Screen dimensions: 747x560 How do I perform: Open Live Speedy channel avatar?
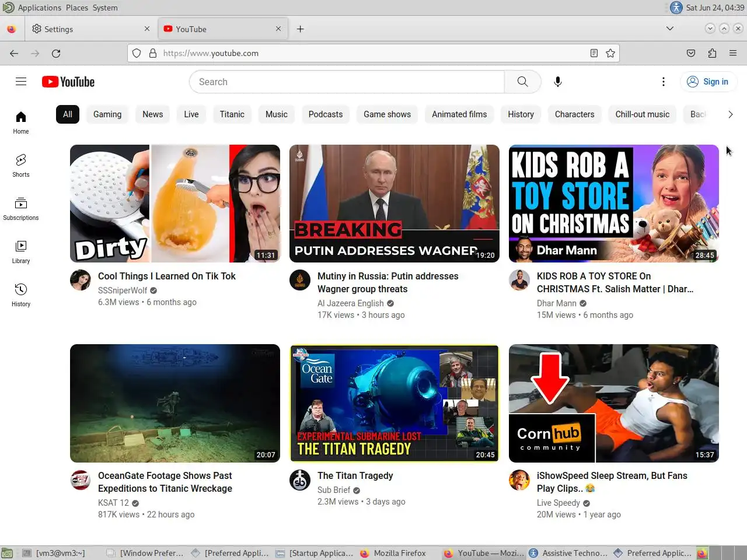pos(519,480)
